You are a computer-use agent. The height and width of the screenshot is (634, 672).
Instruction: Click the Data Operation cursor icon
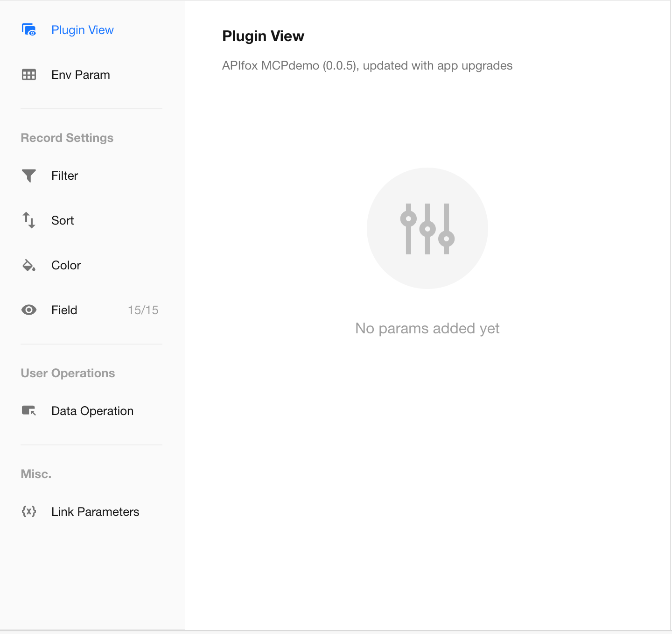coord(29,411)
